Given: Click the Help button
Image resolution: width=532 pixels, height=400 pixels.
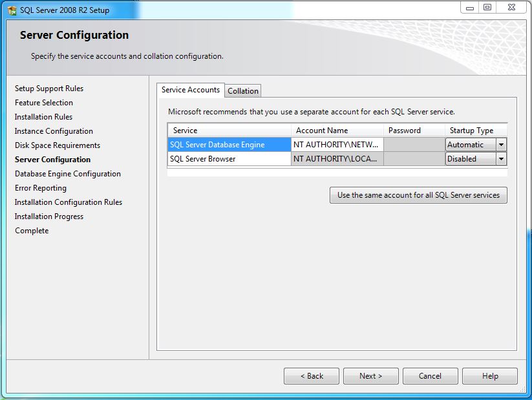Looking at the screenshot, I should pos(489,375).
